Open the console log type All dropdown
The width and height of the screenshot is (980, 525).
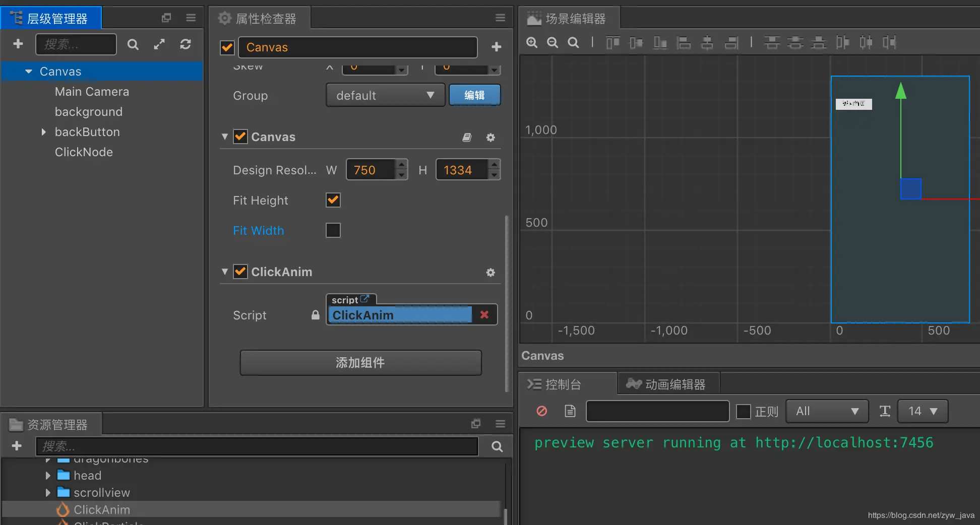click(827, 411)
